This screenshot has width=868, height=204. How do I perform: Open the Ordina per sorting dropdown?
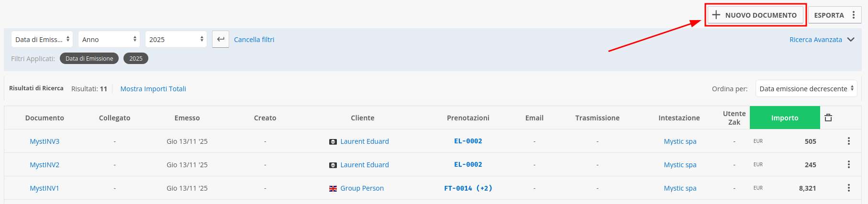806,88
